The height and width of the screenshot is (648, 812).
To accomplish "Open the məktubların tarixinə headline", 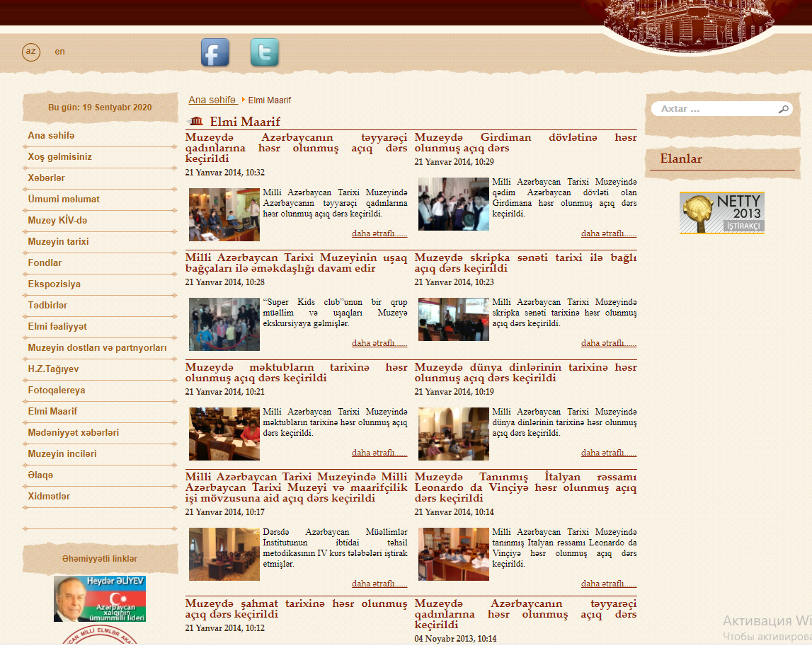I will (296, 373).
